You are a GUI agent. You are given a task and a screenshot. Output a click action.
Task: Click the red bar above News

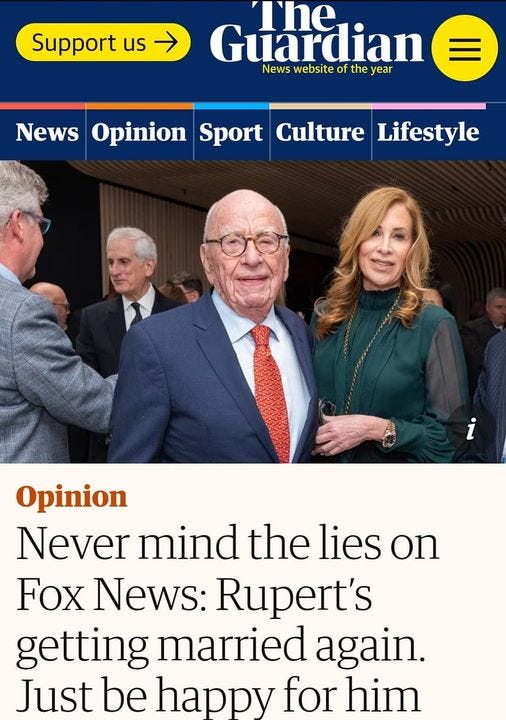click(x=42, y=106)
